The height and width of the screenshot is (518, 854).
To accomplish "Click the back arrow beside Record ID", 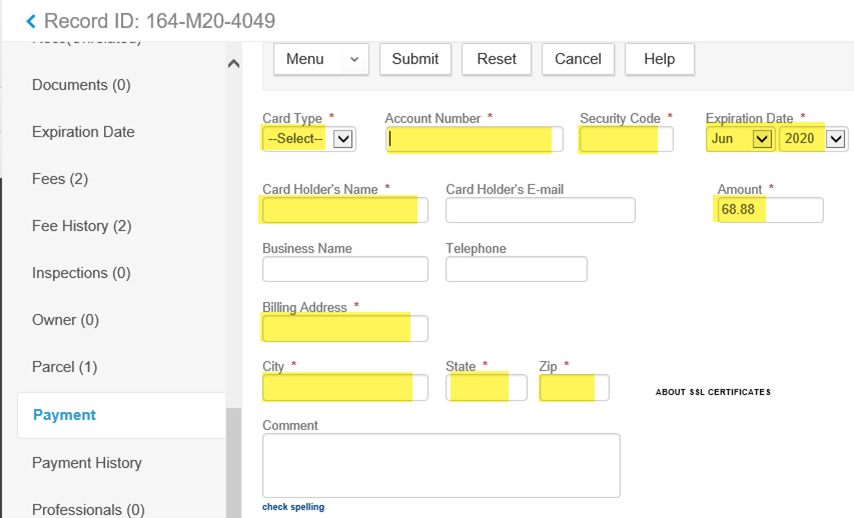I will 30,21.
